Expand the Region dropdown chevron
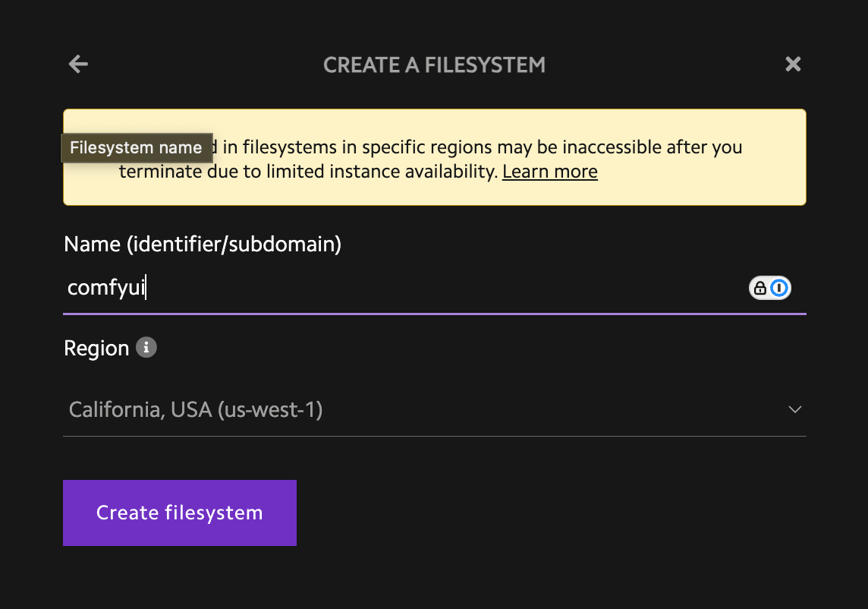This screenshot has height=609, width=868. point(794,410)
